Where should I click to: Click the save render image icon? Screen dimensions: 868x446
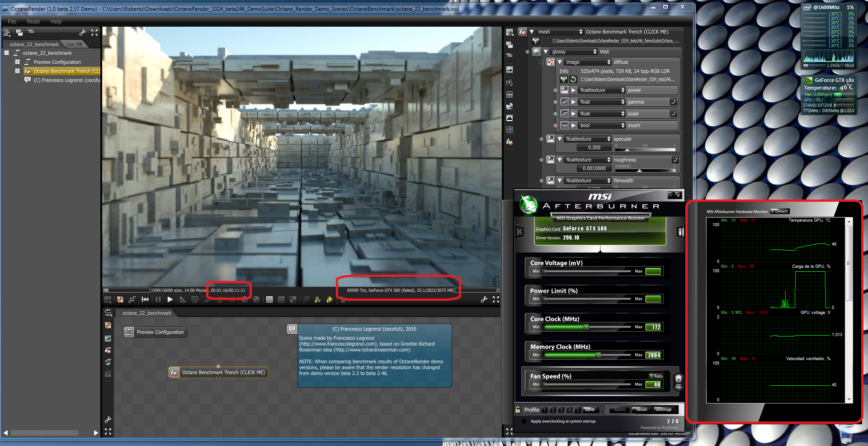point(108,299)
